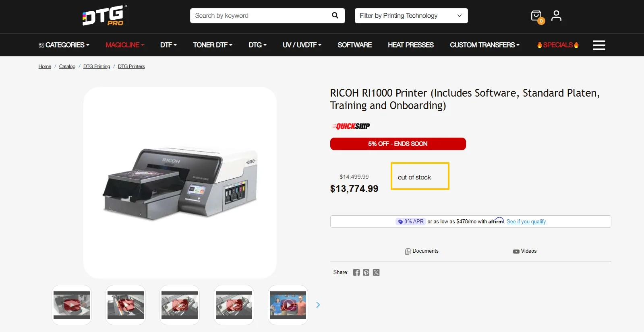Expand the MAGICLINE dropdown
Viewport: 644px width, 332px height.
point(125,45)
